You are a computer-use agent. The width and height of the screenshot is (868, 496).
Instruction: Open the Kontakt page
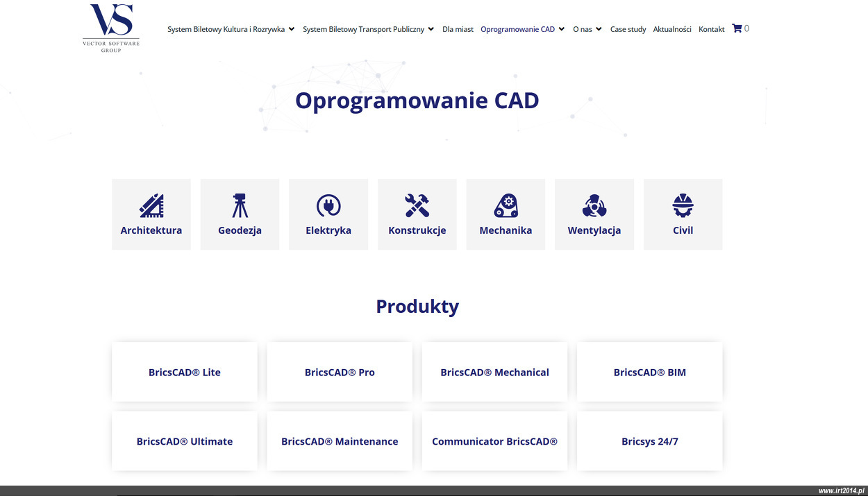712,29
